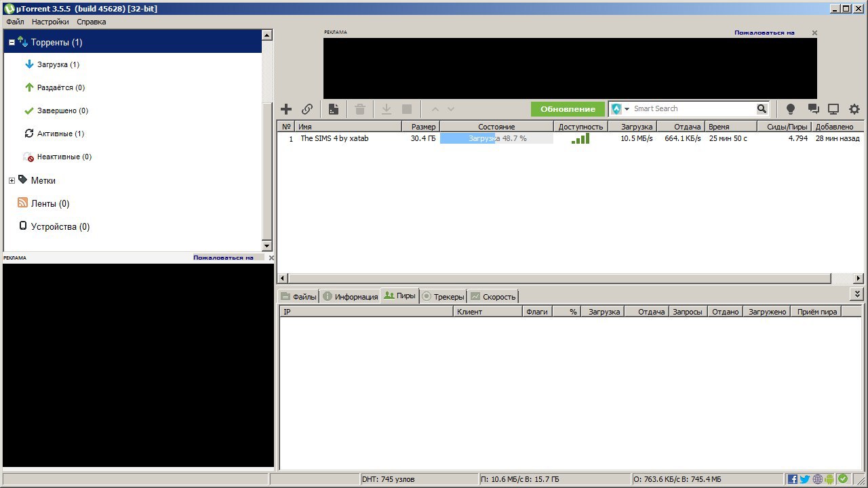Sort by the Состояние column header
This screenshot has width=868, height=488.
496,127
